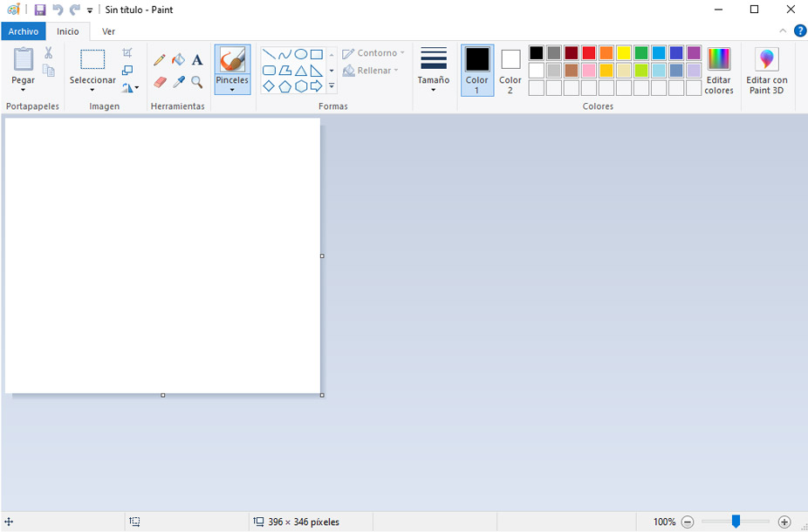808x532 pixels.
Task: Click the Crop image icon
Action: [127, 53]
